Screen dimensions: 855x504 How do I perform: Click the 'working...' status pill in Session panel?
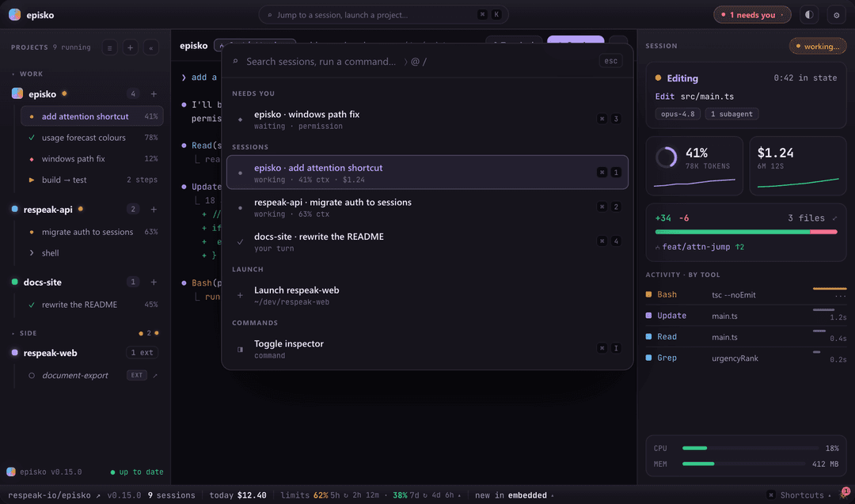817,47
